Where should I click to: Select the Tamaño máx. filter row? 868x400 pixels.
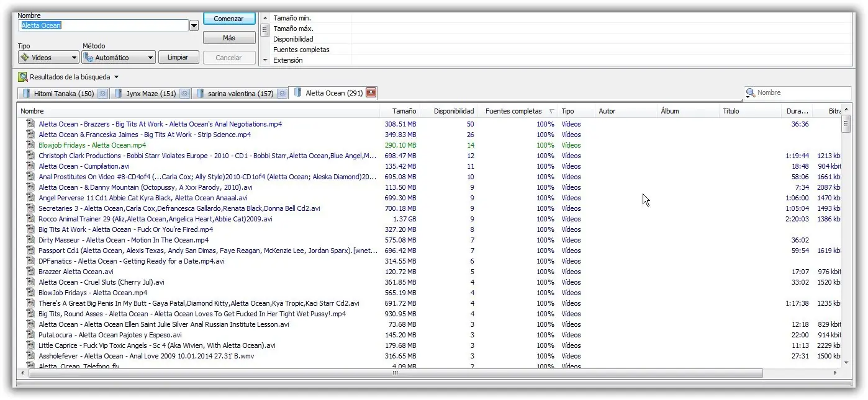561,29
